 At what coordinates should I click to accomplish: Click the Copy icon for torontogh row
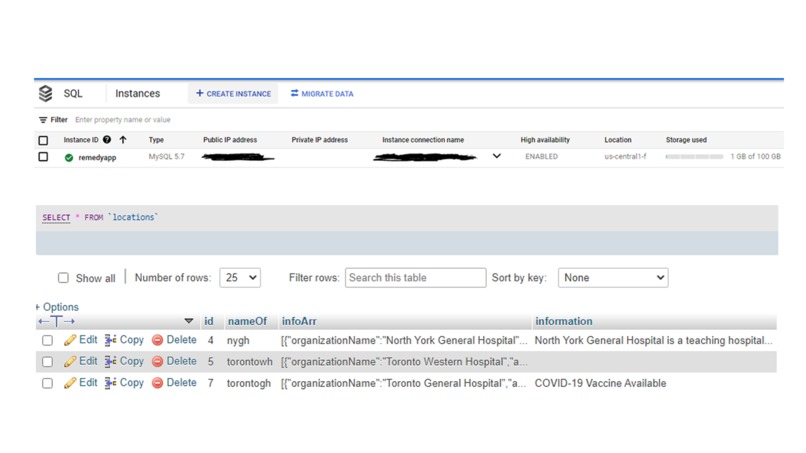click(x=111, y=383)
